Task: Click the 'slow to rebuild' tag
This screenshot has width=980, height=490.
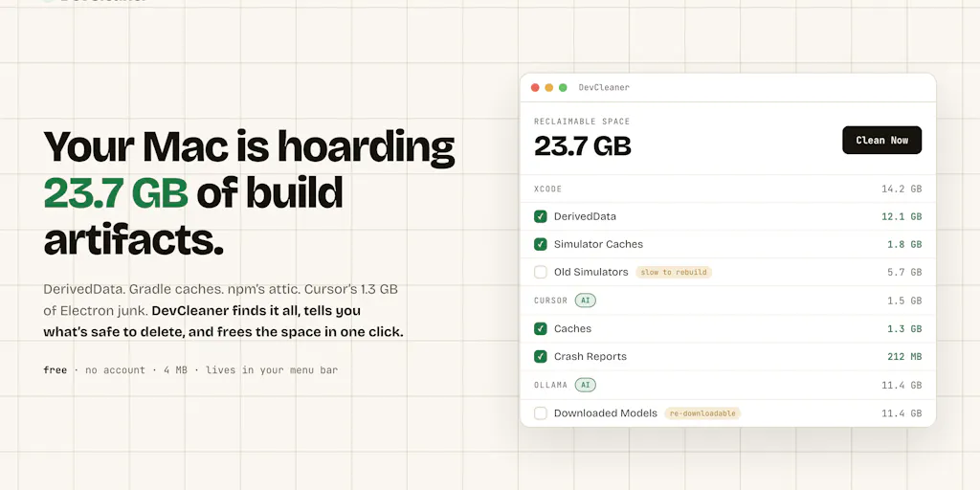Action: tap(674, 273)
